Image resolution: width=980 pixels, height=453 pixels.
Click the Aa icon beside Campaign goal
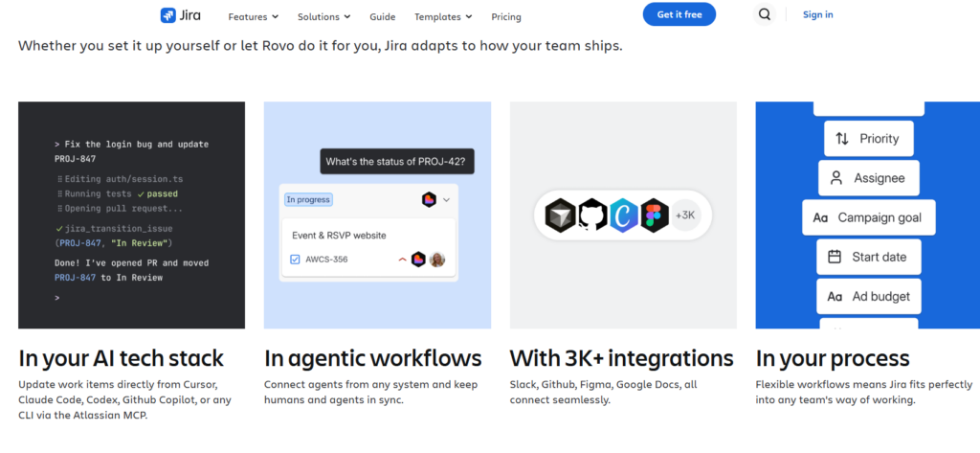pos(820,217)
